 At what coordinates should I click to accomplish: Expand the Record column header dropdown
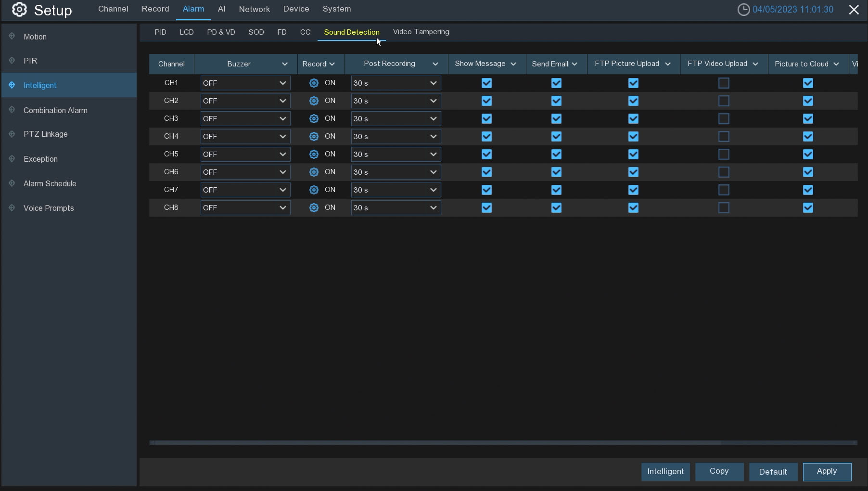332,64
